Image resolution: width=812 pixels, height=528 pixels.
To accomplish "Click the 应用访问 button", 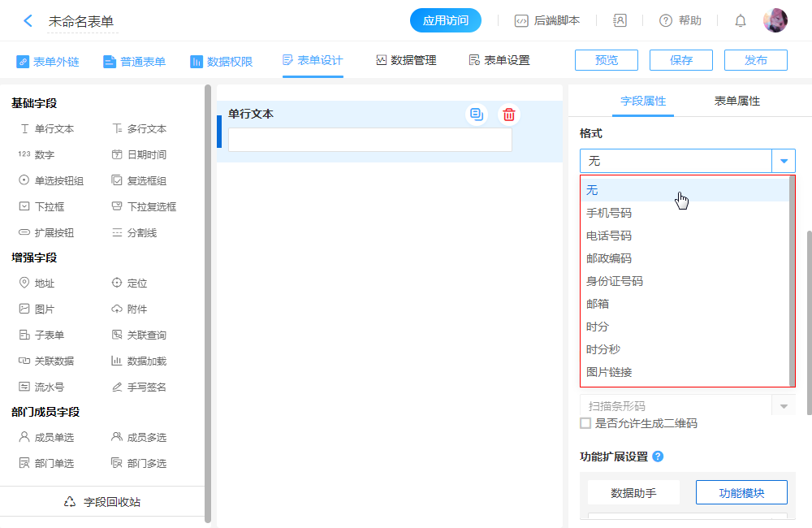I will (x=446, y=21).
